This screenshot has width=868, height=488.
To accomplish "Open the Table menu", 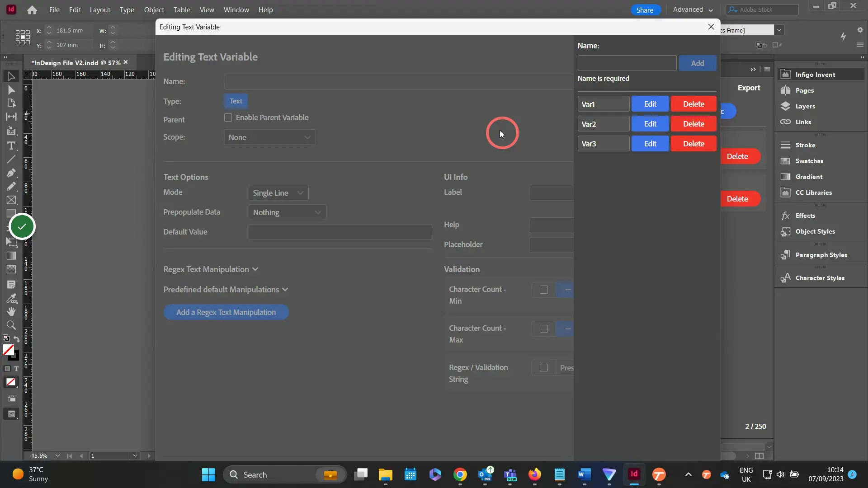I will (x=182, y=9).
